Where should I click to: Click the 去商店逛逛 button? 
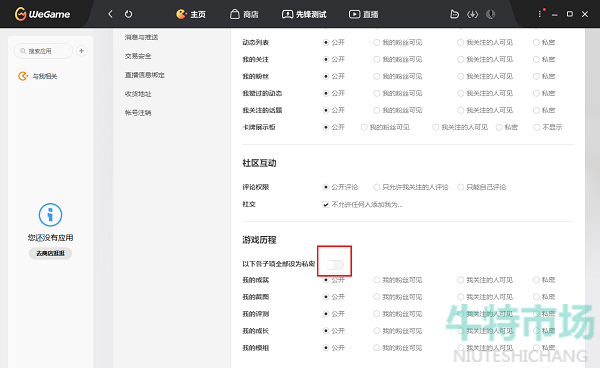tap(51, 253)
